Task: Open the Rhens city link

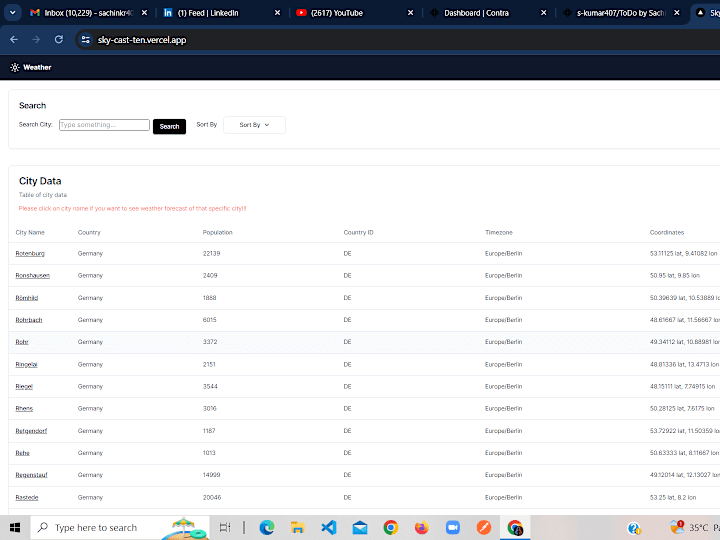Action: point(24,409)
